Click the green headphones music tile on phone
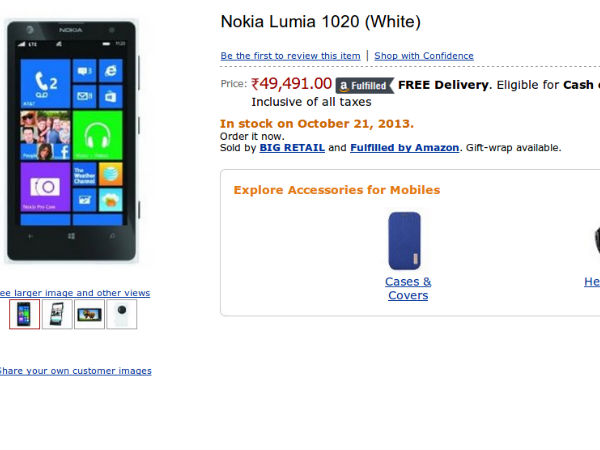This screenshot has height=450, width=600. click(x=97, y=135)
